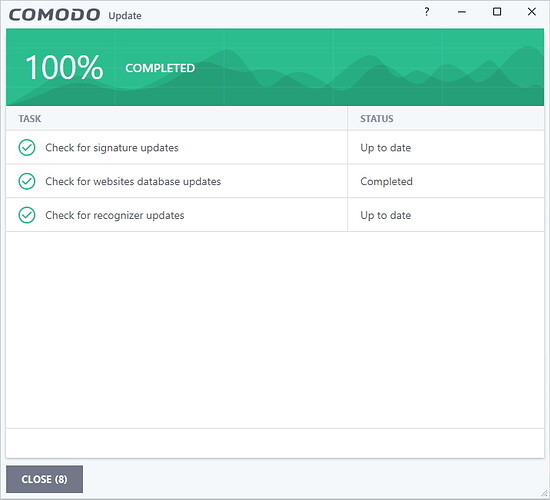Click the CLOSE (8) button
Image resolution: width=550 pixels, height=500 pixels.
coord(45,479)
